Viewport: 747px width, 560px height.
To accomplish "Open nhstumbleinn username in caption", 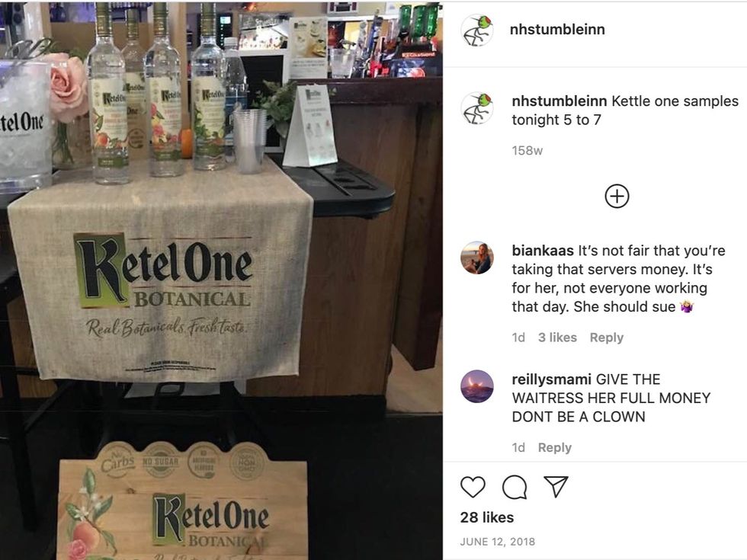I will (559, 101).
